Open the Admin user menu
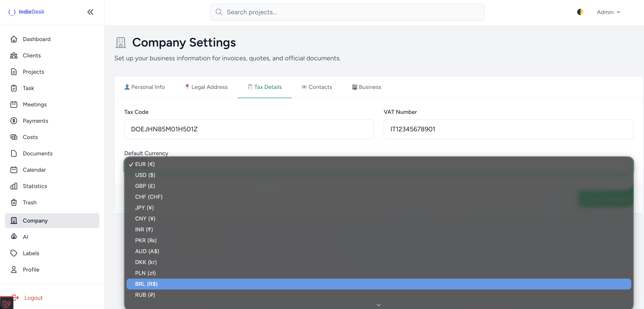 [x=608, y=12]
